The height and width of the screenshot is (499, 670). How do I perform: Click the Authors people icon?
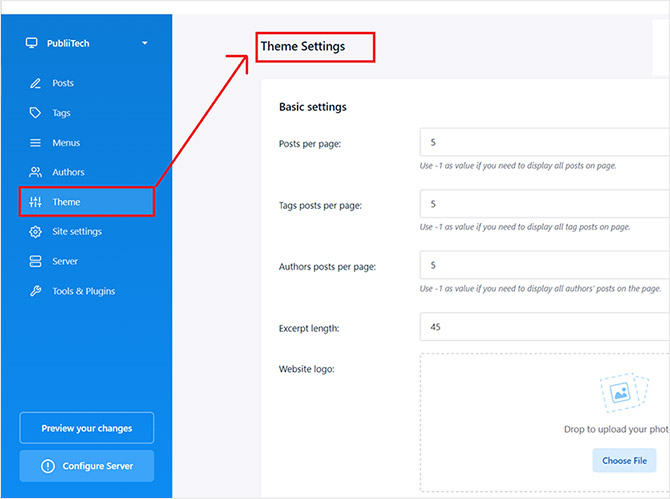[x=36, y=172]
